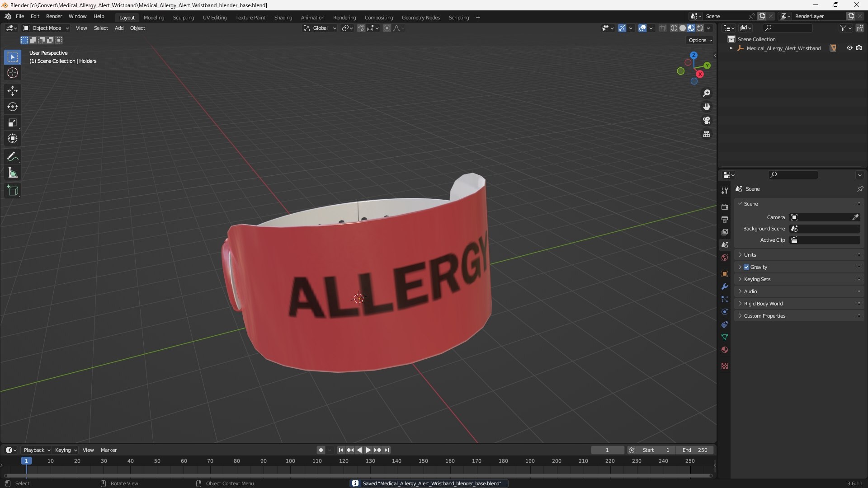Open the Tool properties tab
The height and width of the screenshot is (488, 868).
click(x=725, y=191)
